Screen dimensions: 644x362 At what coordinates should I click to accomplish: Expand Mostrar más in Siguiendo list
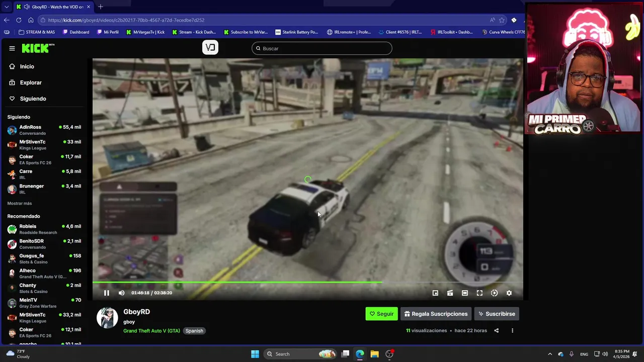[x=20, y=204]
